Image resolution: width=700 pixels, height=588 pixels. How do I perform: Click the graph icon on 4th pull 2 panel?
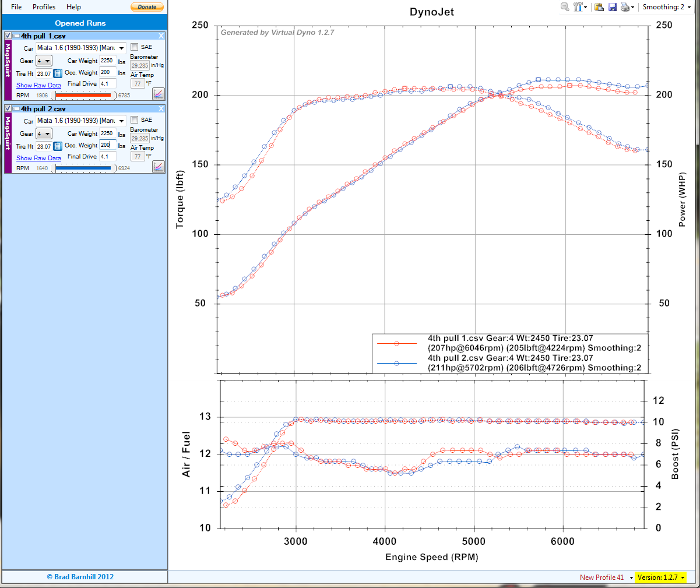158,167
